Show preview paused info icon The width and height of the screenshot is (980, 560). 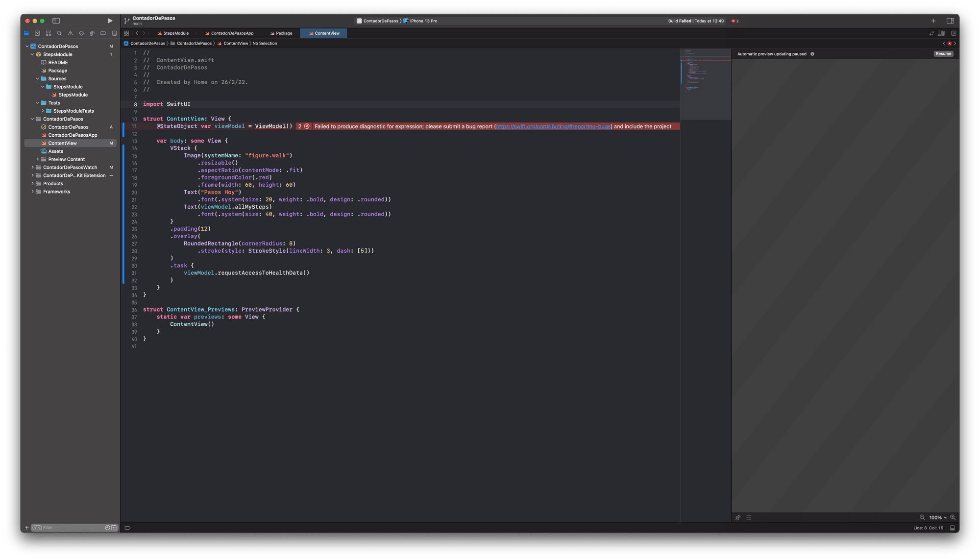pyautogui.click(x=812, y=54)
